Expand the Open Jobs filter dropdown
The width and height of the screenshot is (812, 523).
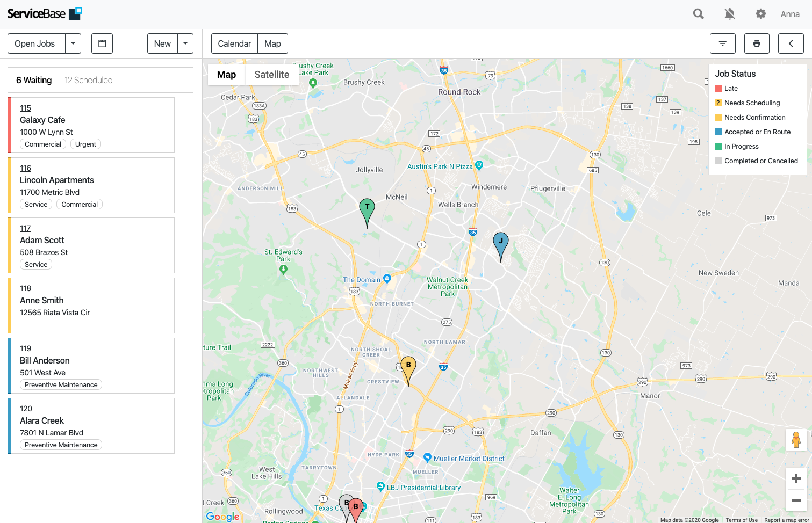pos(73,43)
